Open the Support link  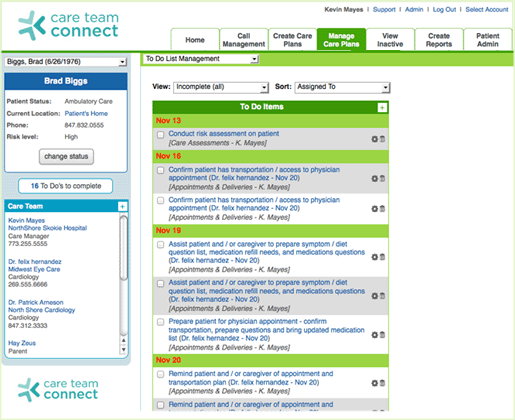384,9
